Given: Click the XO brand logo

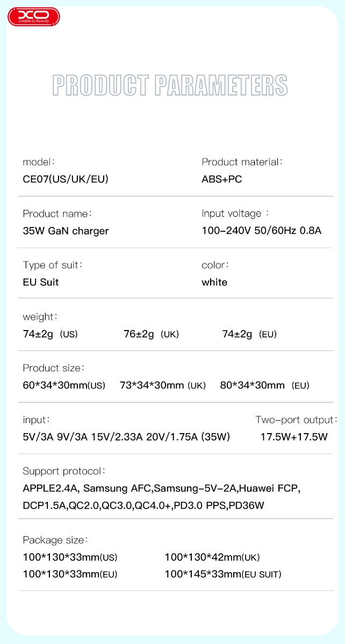Looking at the screenshot, I should (33, 17).
